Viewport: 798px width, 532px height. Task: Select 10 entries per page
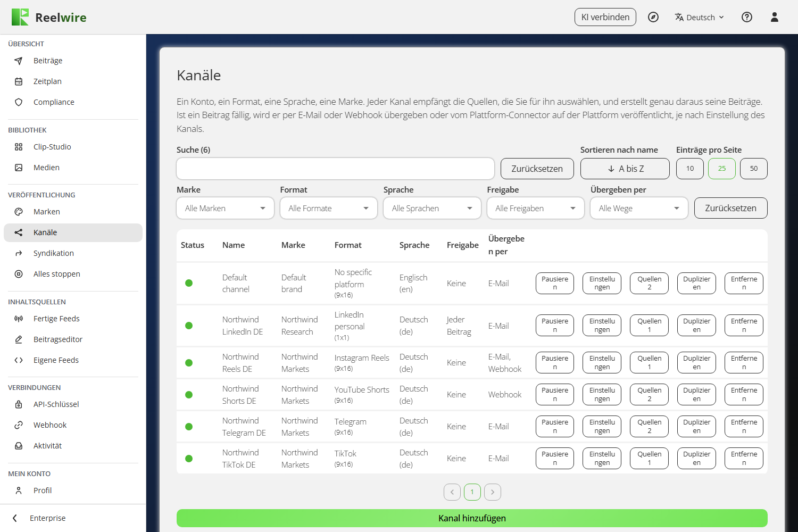coord(690,169)
